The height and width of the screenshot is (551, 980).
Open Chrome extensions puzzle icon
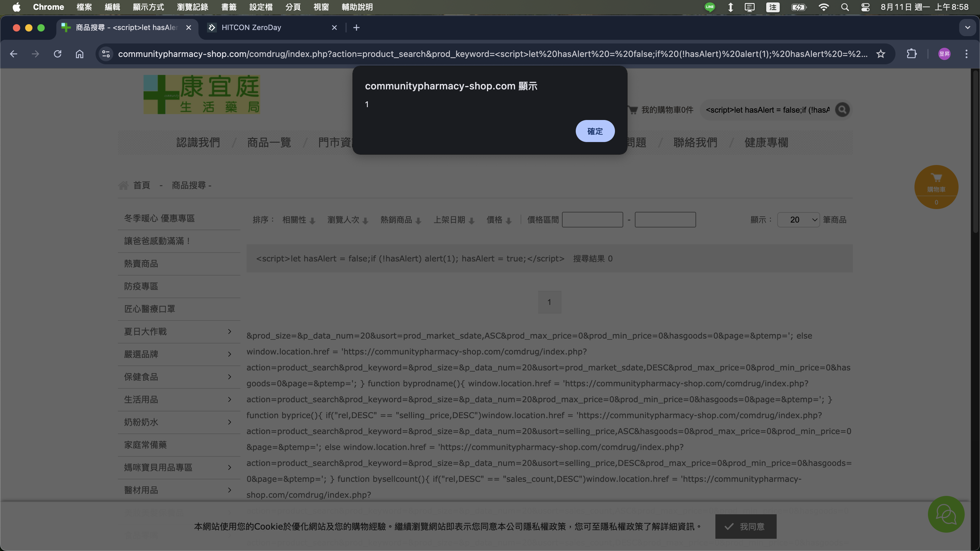[x=911, y=54]
